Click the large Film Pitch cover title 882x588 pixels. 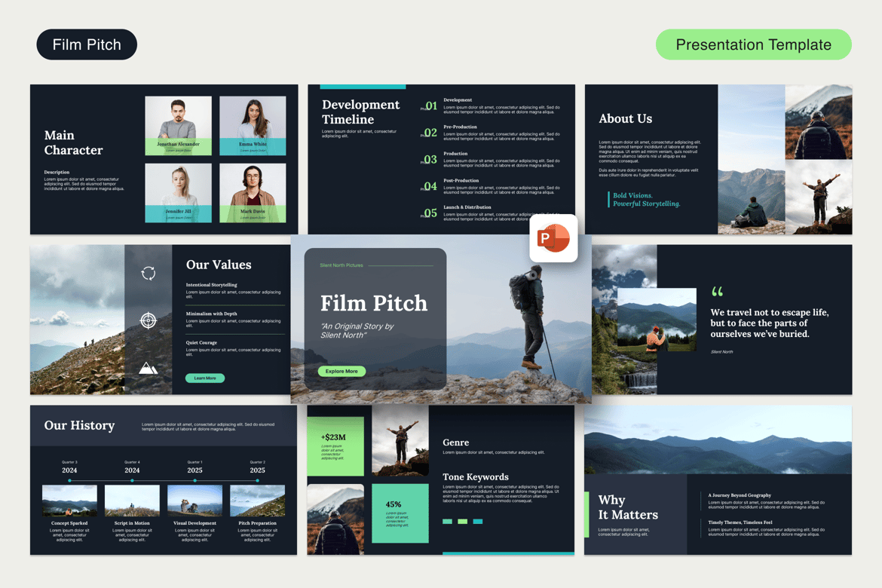374,303
